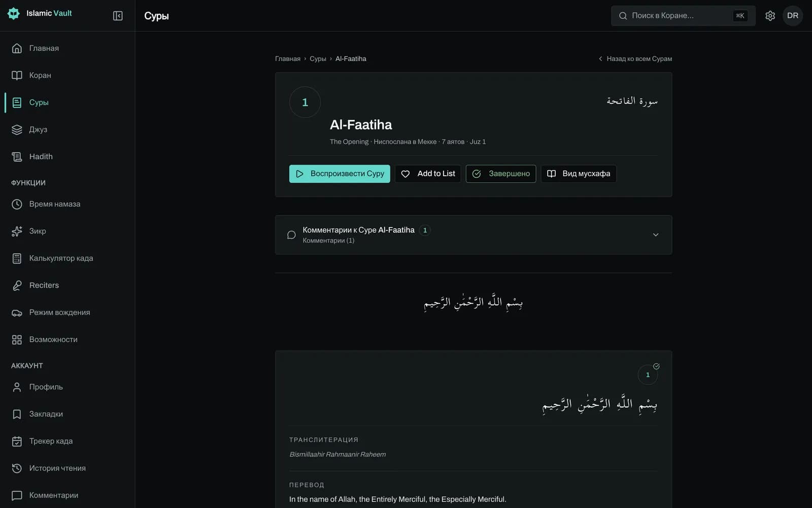812x508 pixels.
Task: Expand the comments chevron for Al-Faatiha
Action: click(656, 235)
